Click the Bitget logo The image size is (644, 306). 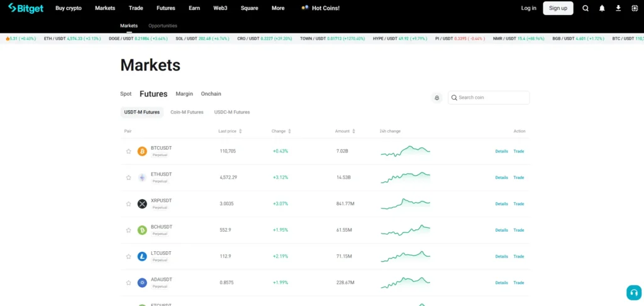click(25, 8)
